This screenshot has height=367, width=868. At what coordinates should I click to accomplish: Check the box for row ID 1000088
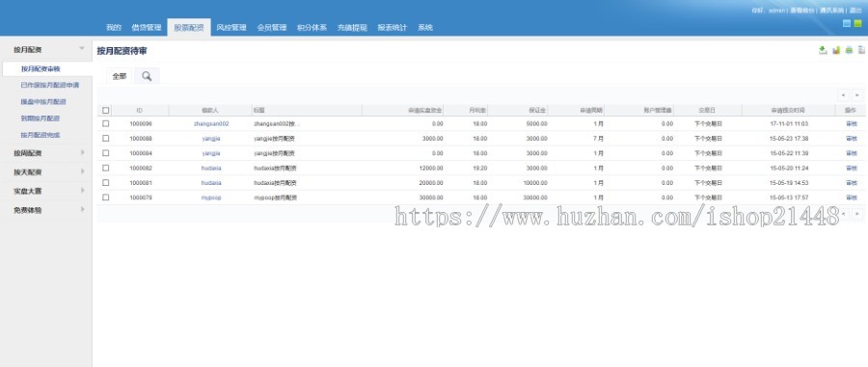tap(106, 139)
